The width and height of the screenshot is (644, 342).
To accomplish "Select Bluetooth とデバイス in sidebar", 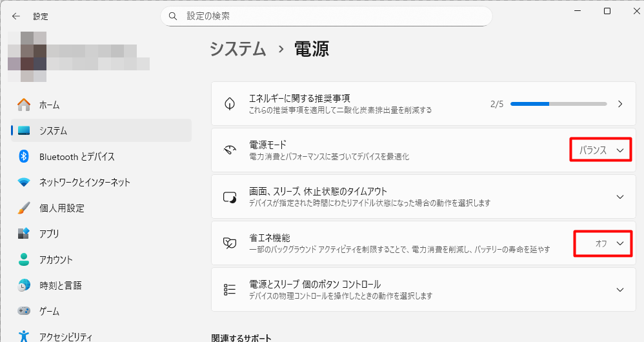I will (x=101, y=156).
